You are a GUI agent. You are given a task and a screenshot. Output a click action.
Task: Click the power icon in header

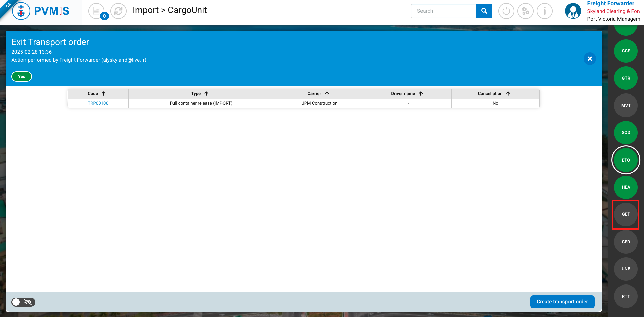(506, 11)
